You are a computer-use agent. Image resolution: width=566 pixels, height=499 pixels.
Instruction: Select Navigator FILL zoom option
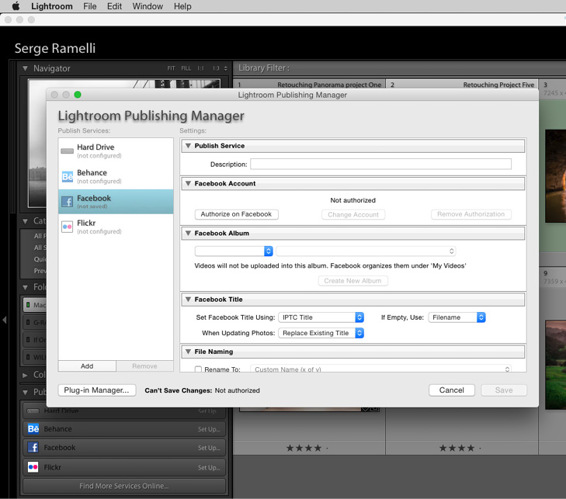[x=186, y=68]
